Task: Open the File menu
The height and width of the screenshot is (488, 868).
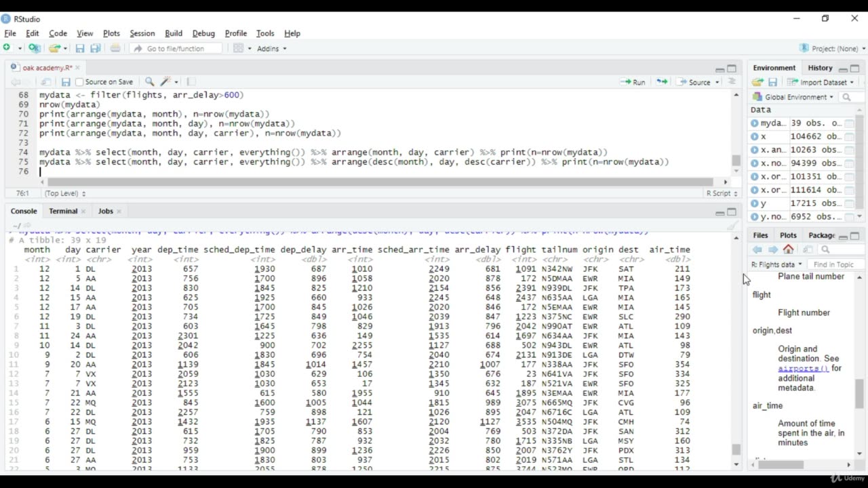Action: pyautogui.click(x=10, y=33)
